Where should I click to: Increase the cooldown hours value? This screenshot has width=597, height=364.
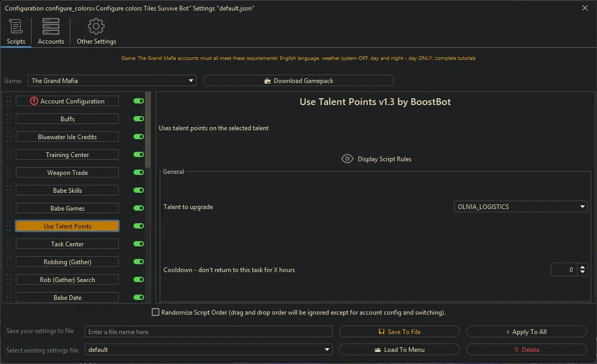pos(582,267)
